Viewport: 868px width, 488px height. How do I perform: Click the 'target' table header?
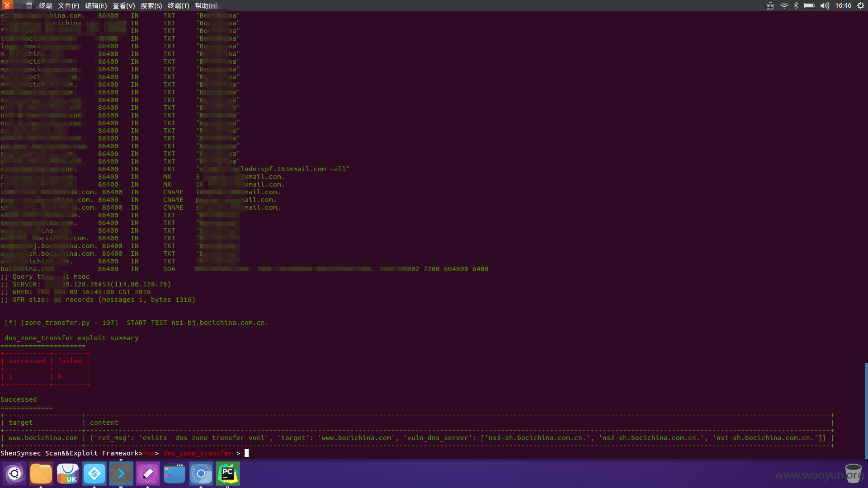click(x=20, y=422)
